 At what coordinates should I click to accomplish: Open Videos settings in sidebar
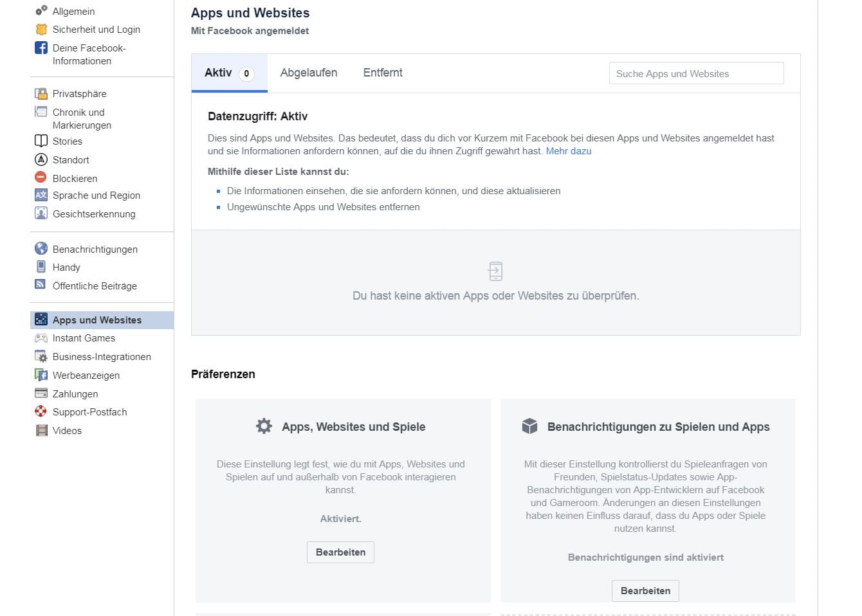tap(67, 431)
